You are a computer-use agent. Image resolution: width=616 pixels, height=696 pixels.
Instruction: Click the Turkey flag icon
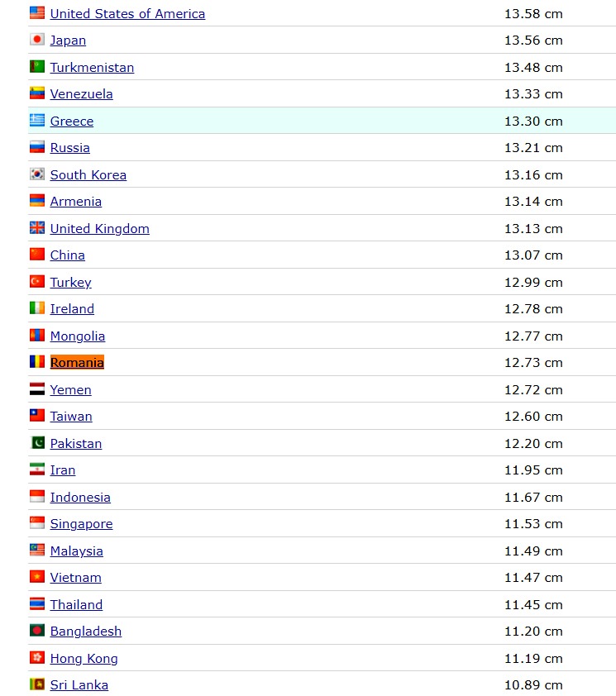(37, 282)
